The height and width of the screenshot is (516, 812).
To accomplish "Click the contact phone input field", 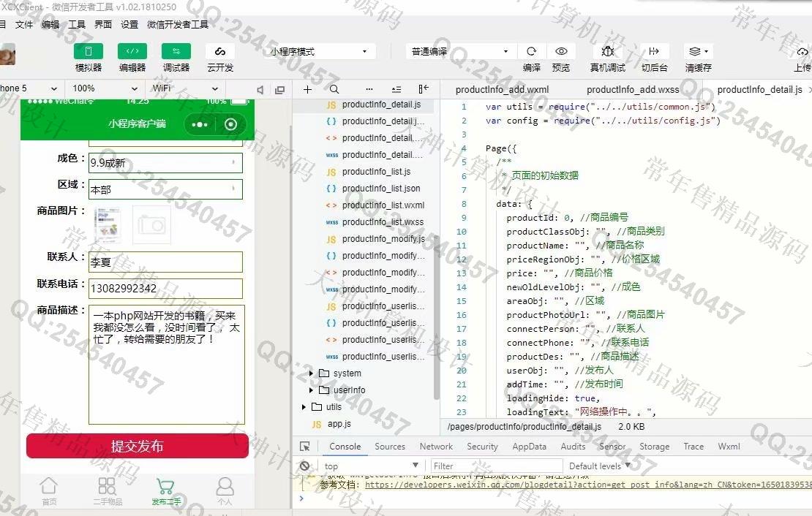I will pyautogui.click(x=165, y=289).
